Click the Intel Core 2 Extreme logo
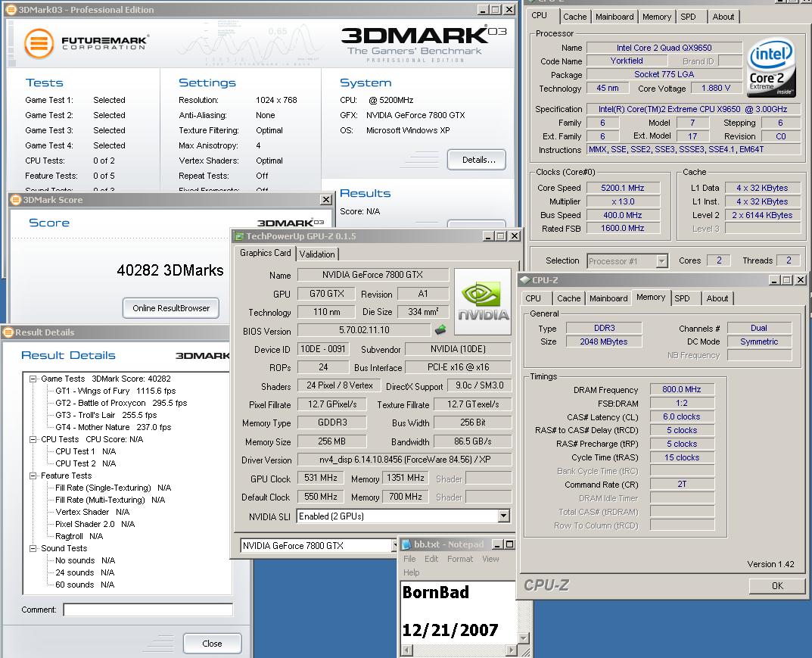Screen dimensions: 812x658 [771, 67]
